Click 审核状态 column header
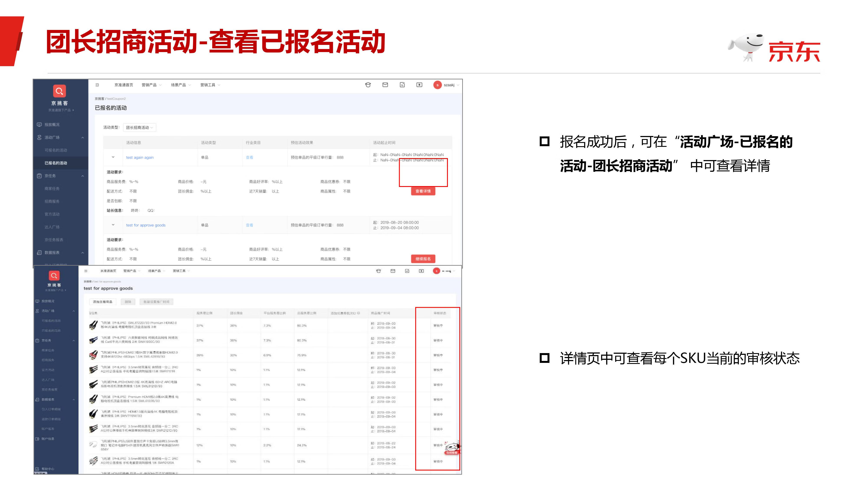Screen dimensions: 868x488 click(439, 313)
